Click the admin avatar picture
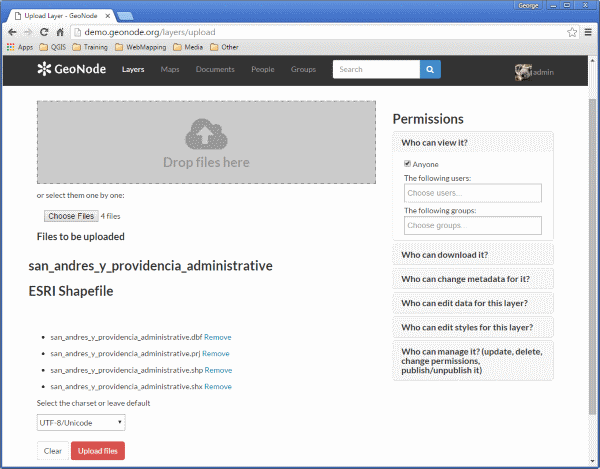Screen dimensions: 600x469 [523, 72]
